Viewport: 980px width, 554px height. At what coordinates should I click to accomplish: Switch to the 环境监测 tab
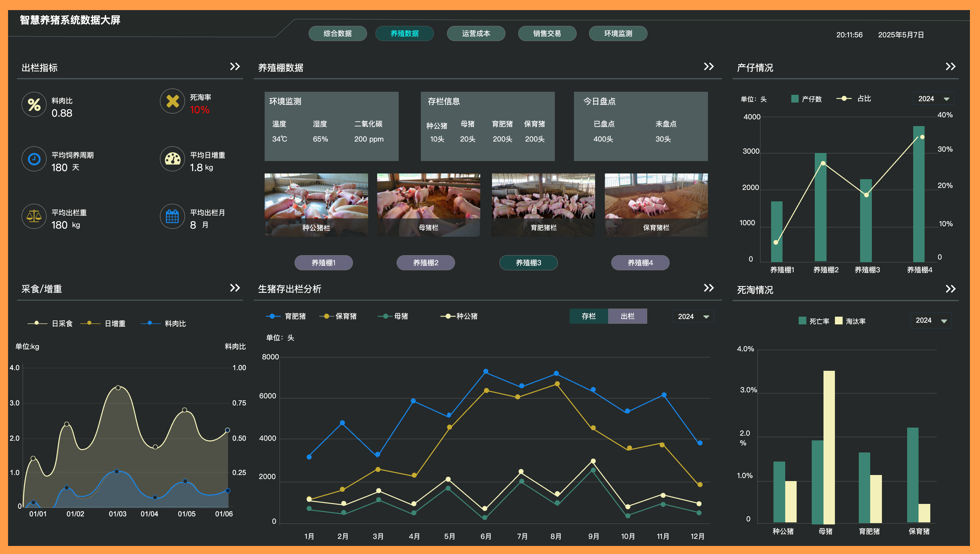(x=618, y=34)
